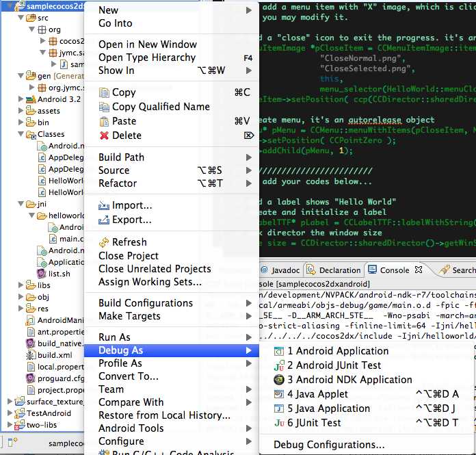Open the Refactor submenu
The image size is (476, 455).
172,183
